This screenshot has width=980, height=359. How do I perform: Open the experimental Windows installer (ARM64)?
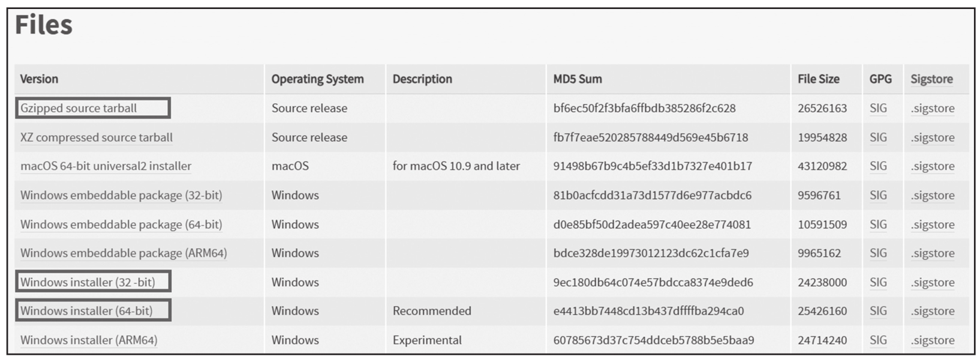tap(89, 340)
